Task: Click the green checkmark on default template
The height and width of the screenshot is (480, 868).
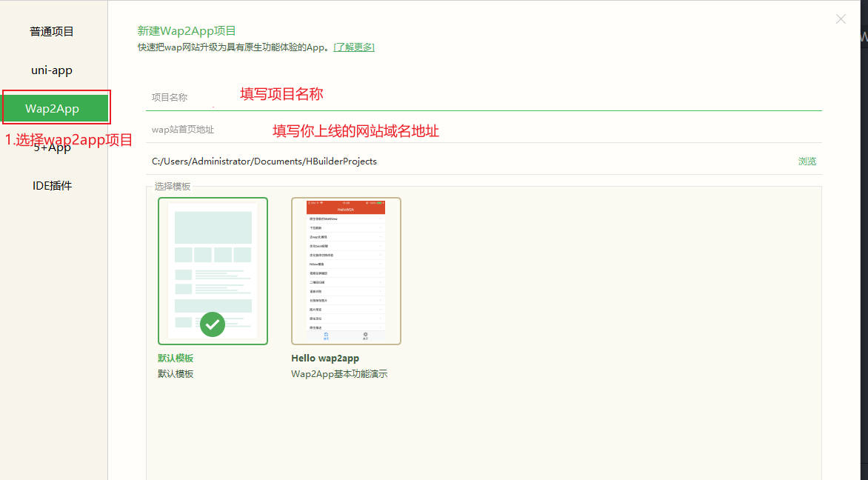Action: pyautogui.click(x=213, y=324)
